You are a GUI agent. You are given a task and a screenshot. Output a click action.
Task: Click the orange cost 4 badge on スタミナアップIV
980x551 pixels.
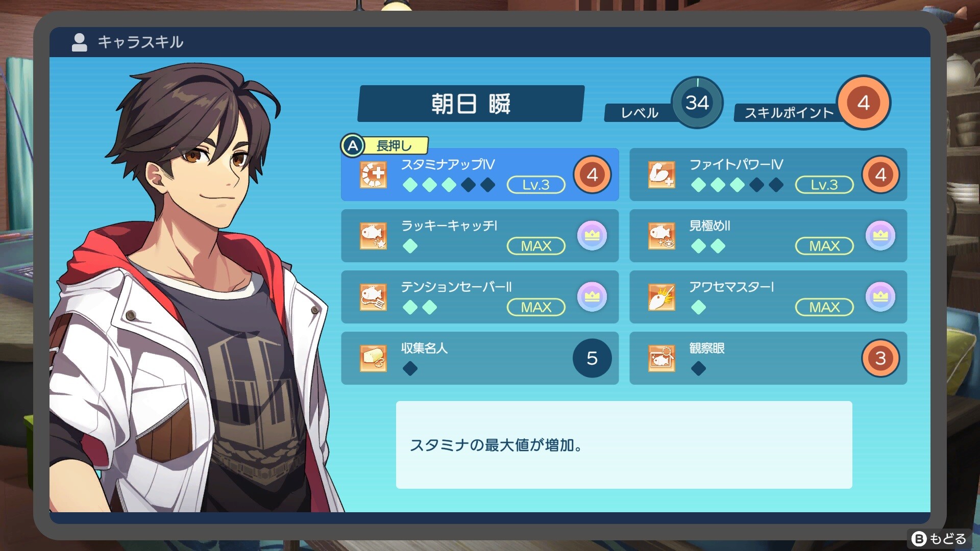pos(592,174)
